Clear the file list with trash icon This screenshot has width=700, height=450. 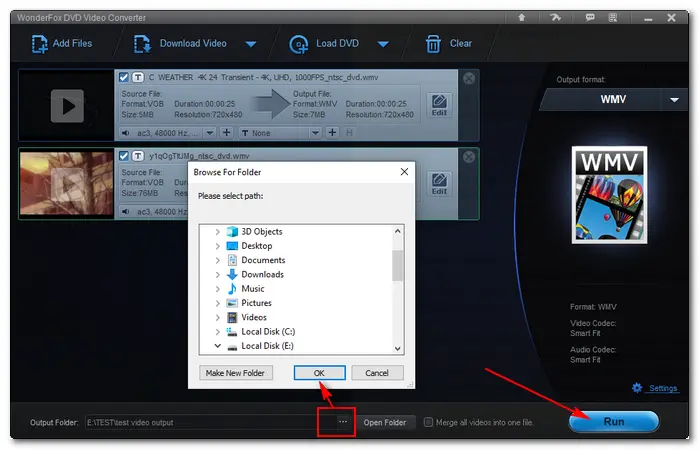[433, 44]
